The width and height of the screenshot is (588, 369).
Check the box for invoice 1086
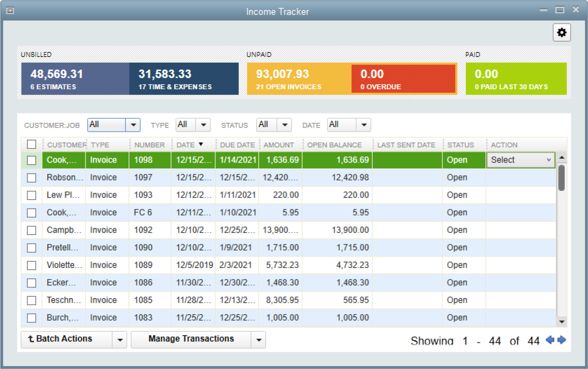click(x=32, y=283)
